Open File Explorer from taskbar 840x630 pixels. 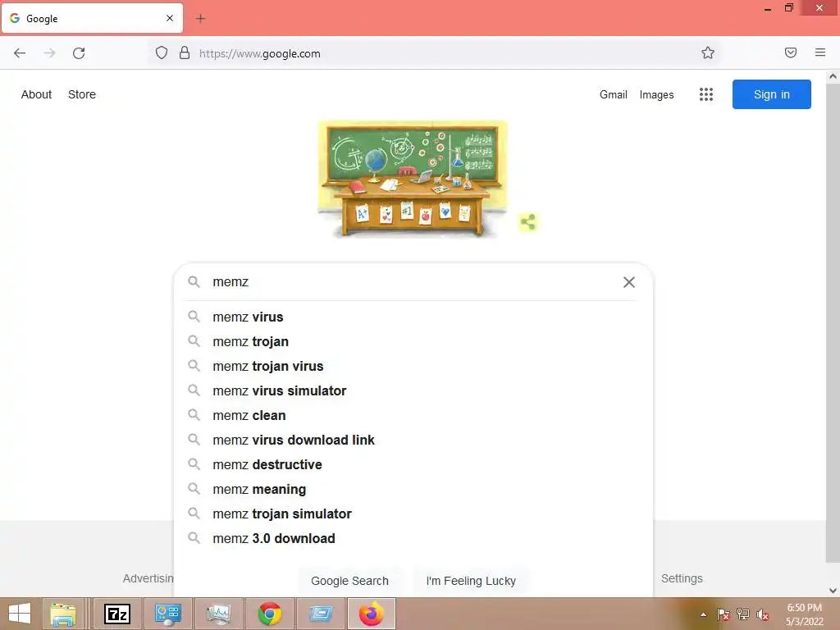coord(62,614)
